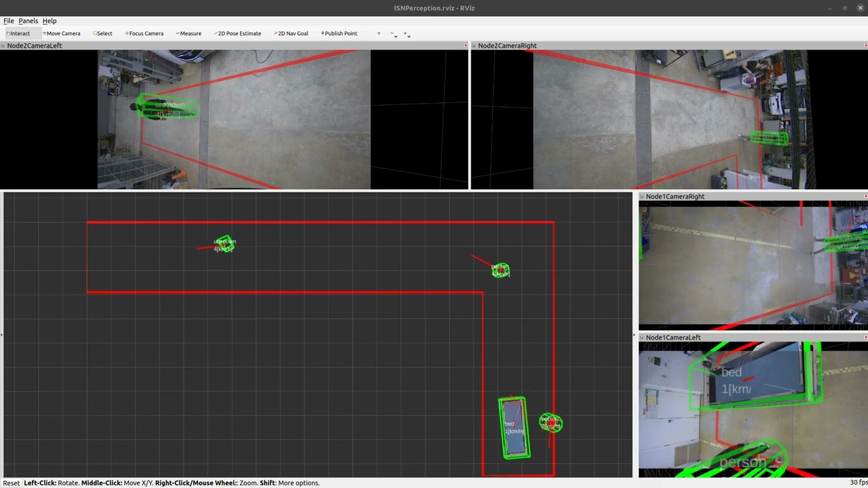Screen dimensions: 868x488
Task: Click the Node2CameraRight panel title
Action: tap(507, 45)
